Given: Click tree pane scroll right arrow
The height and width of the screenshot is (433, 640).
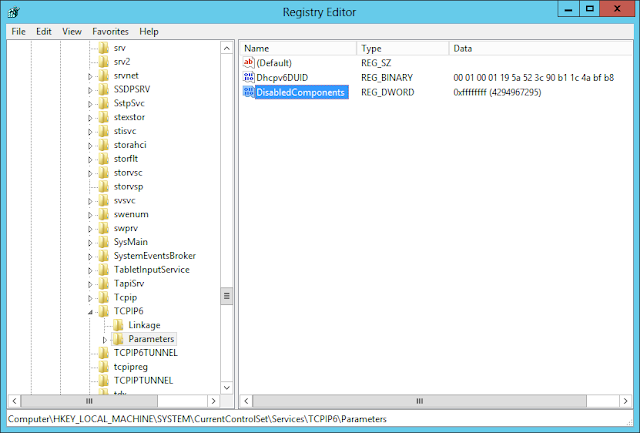Looking at the screenshot, I should 213,401.
